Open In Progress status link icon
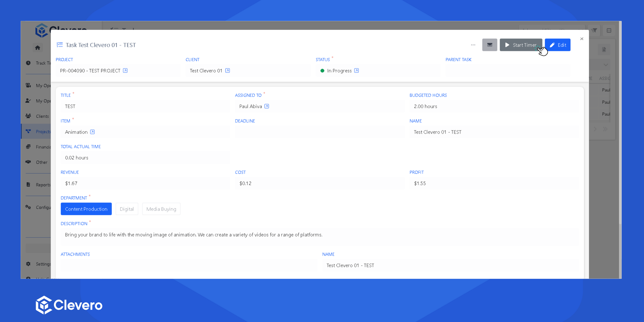The height and width of the screenshot is (322, 644). (x=356, y=71)
